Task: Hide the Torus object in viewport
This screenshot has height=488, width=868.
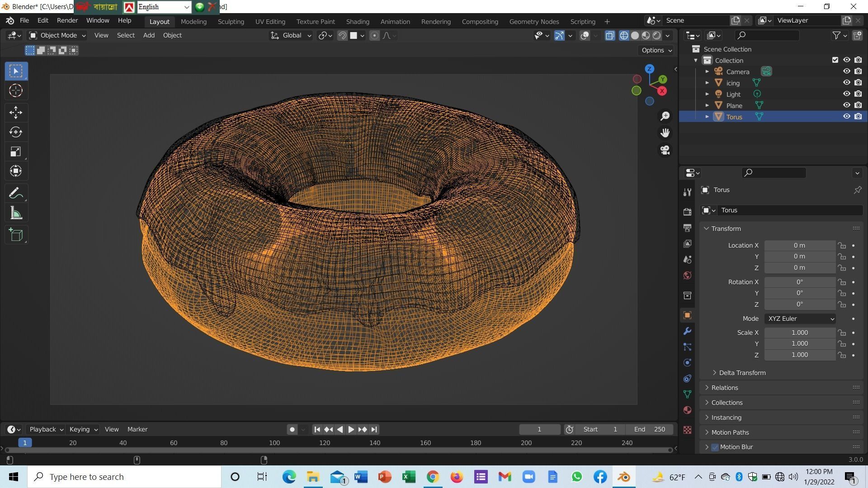Action: click(846, 117)
